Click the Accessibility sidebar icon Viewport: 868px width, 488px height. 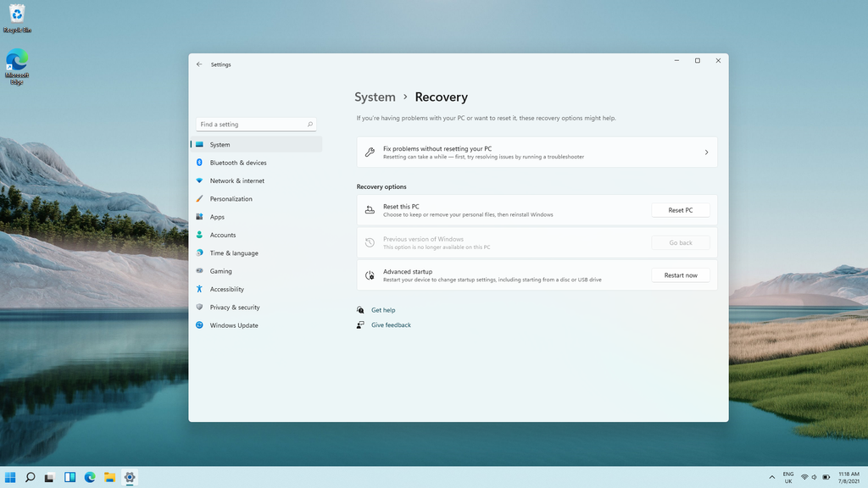[201, 289]
